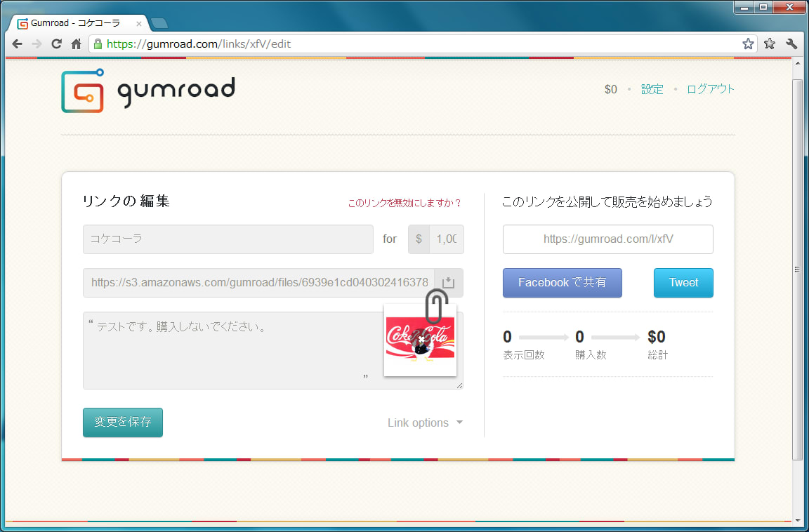
Task: Share link via Facebookで共有 button
Action: (x=562, y=283)
